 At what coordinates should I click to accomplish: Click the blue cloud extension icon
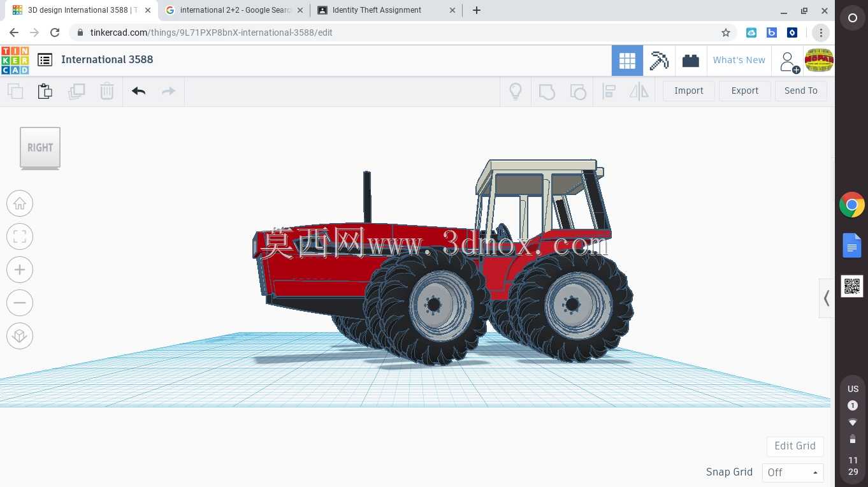tap(751, 33)
